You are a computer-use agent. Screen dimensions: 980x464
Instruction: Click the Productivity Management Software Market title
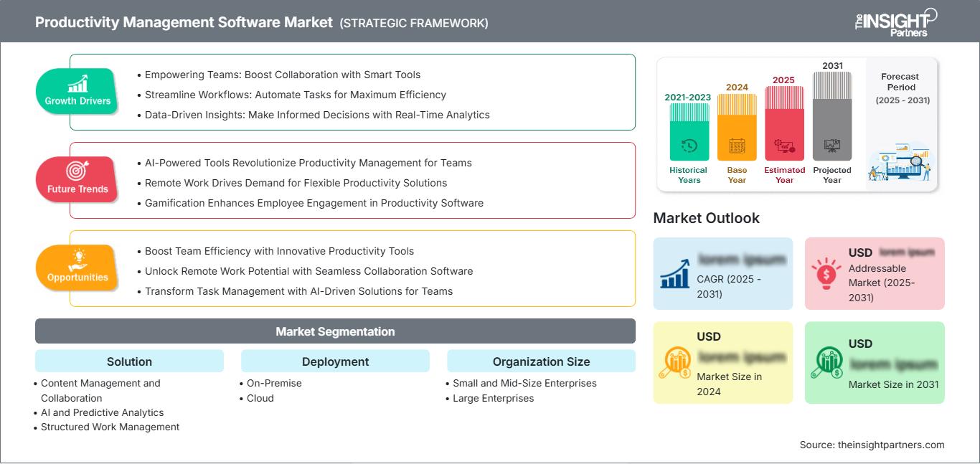(184, 22)
